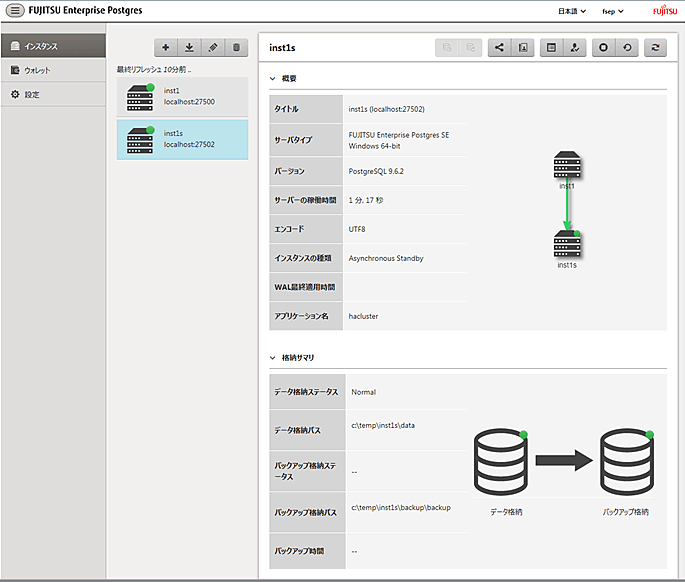This screenshot has height=582, width=685.
Task: Click the delete instance trash icon
Action: pyautogui.click(x=236, y=47)
